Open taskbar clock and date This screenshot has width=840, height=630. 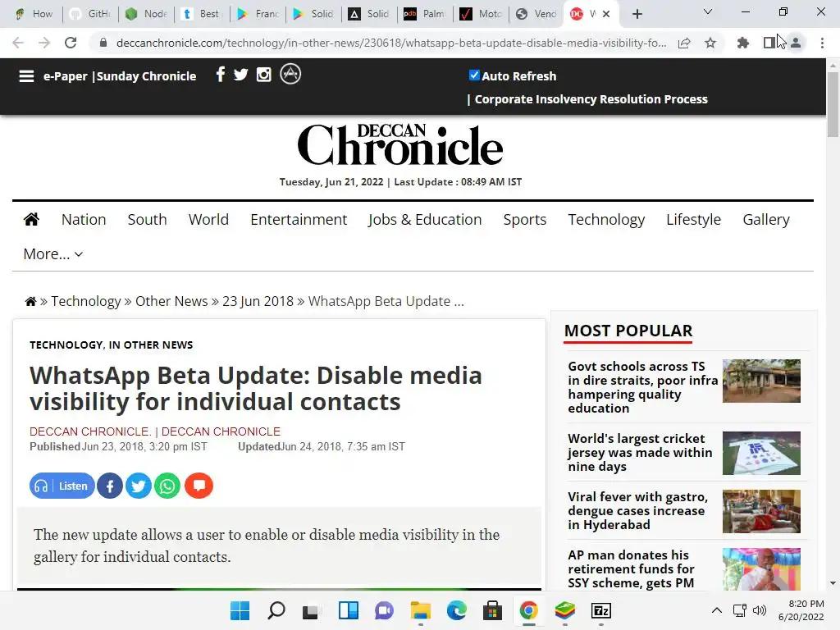[x=801, y=610]
